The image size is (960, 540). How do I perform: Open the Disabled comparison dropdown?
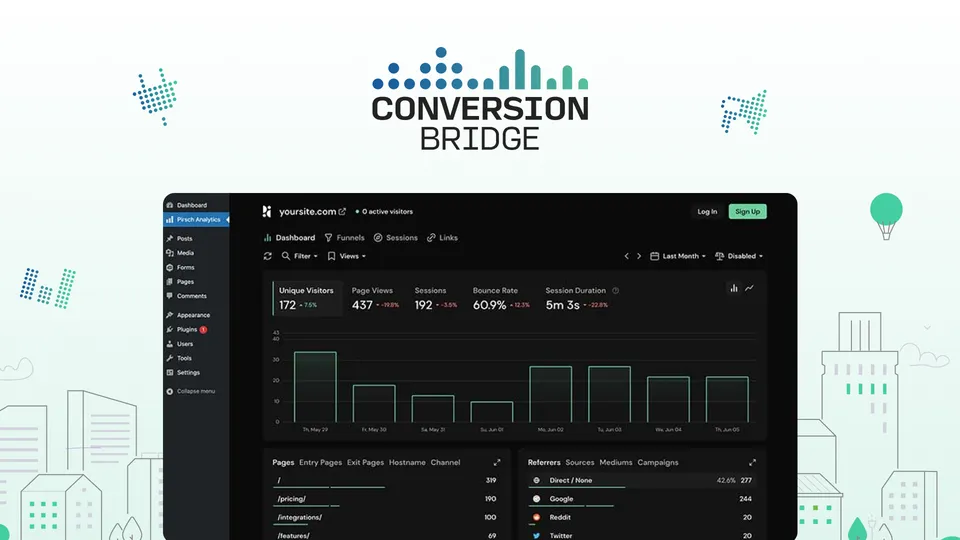tap(739, 256)
